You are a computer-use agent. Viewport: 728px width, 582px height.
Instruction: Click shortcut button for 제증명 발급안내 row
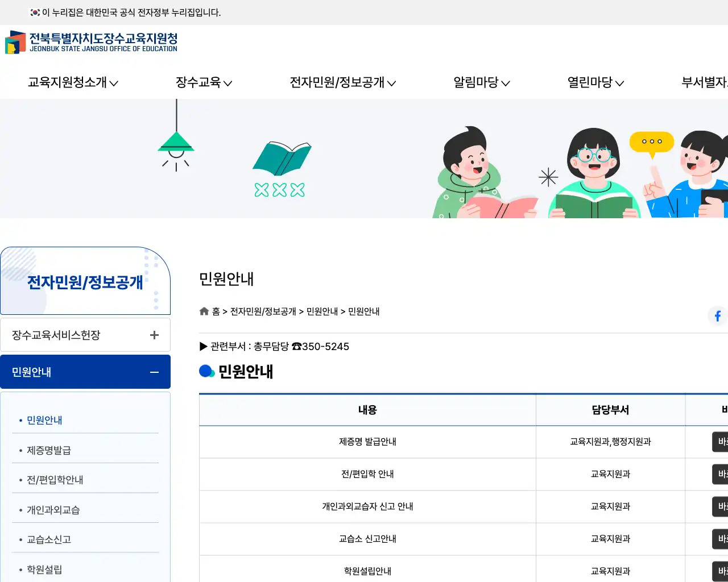coord(721,442)
